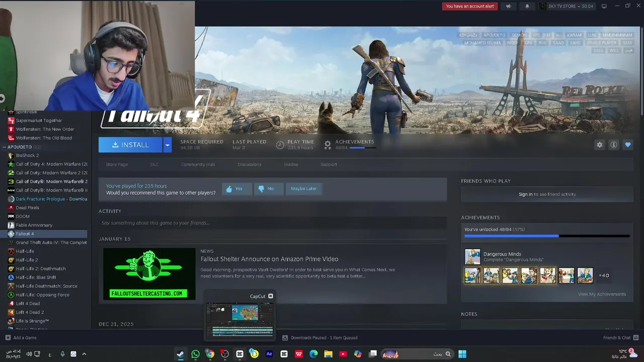
Task: Recommend the game with Yes
Action: (x=237, y=189)
